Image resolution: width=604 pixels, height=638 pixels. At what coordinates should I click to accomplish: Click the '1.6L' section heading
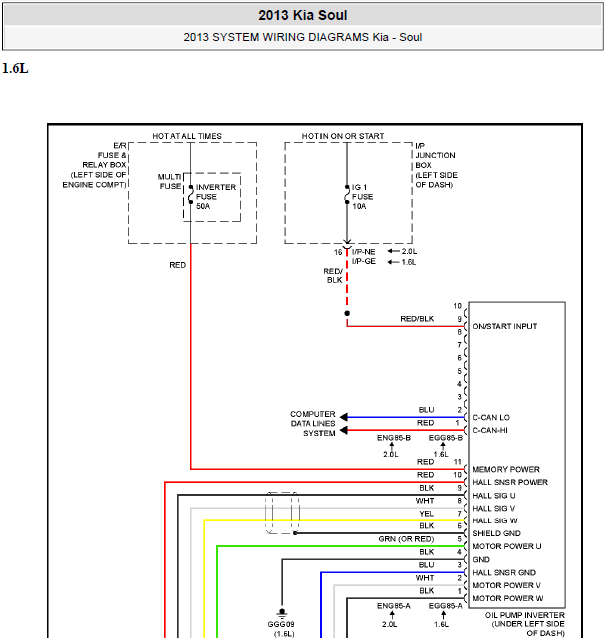pos(15,68)
